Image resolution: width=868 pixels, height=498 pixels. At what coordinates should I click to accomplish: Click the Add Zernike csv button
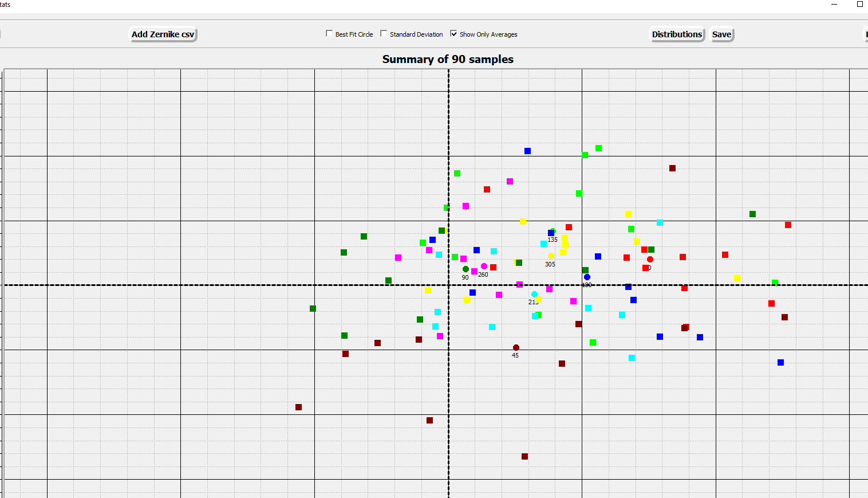tap(163, 34)
